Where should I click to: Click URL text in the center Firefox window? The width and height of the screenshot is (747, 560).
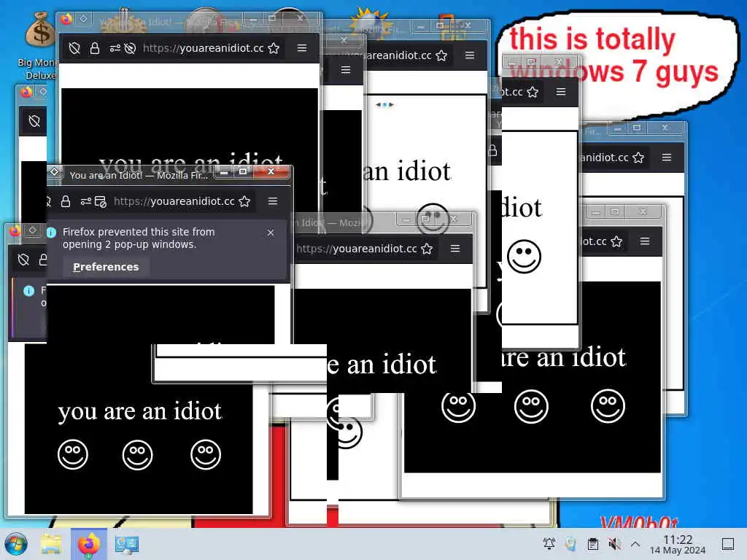(x=356, y=249)
